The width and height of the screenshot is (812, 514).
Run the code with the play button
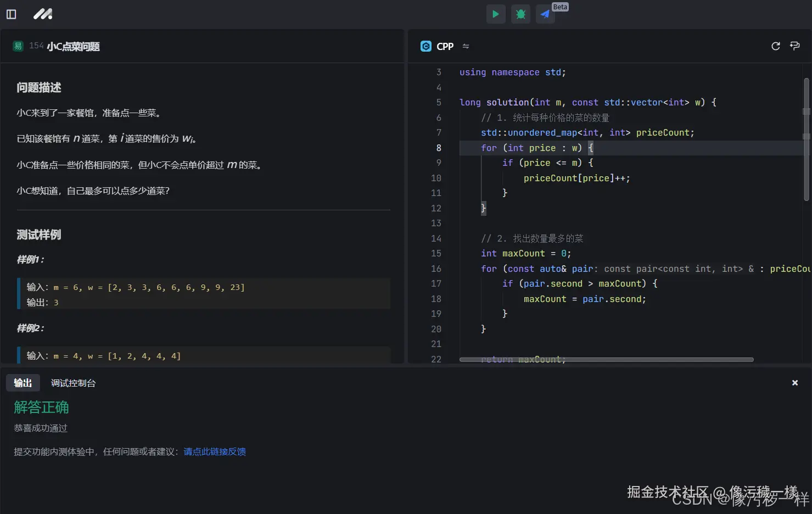[495, 14]
